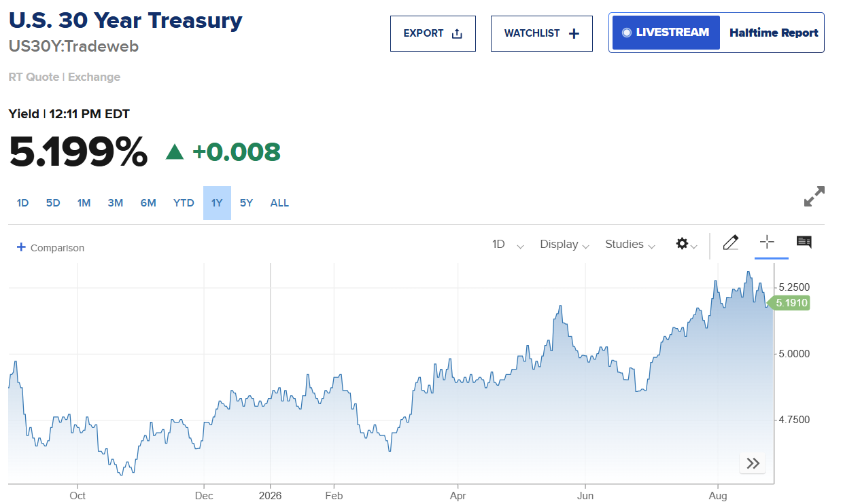Open the 1D interval dropdown
Screen dimensions: 843x504
tap(508, 245)
